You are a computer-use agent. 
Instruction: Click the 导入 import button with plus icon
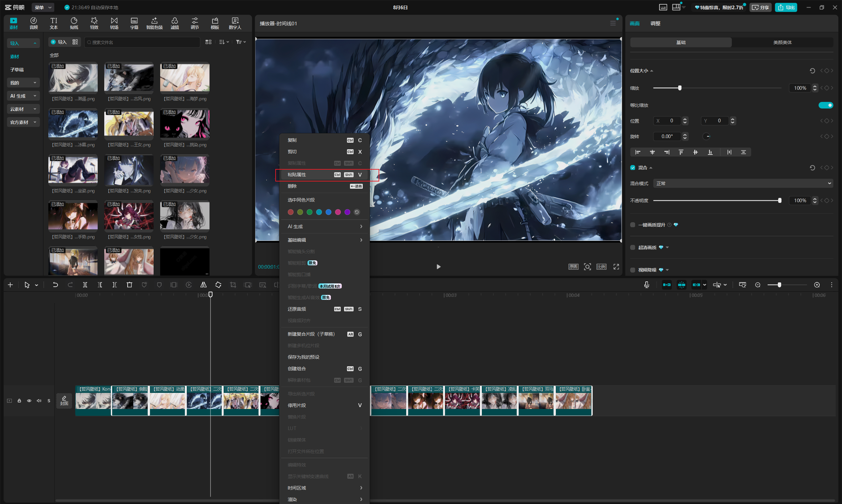coord(59,42)
